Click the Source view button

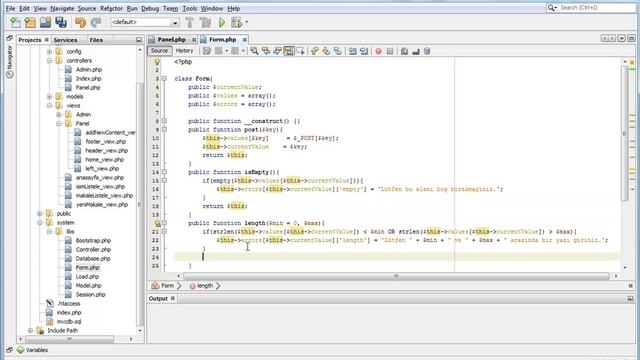pos(159,51)
